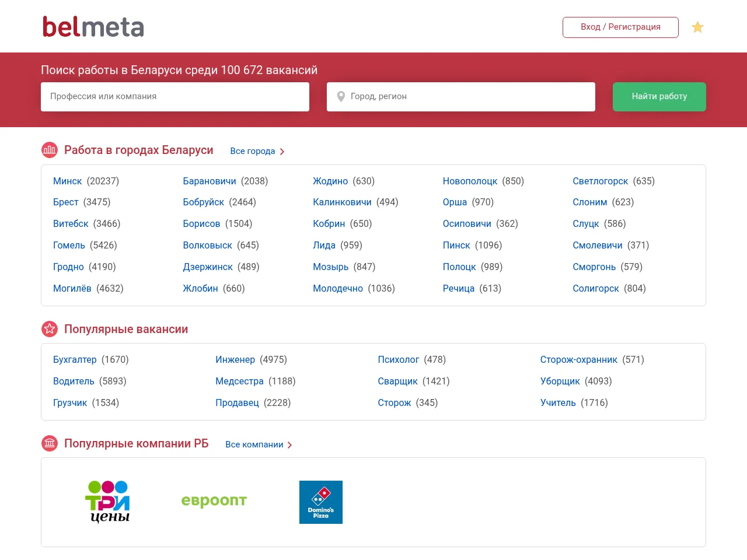Click the cities section chart icon

(x=50, y=150)
